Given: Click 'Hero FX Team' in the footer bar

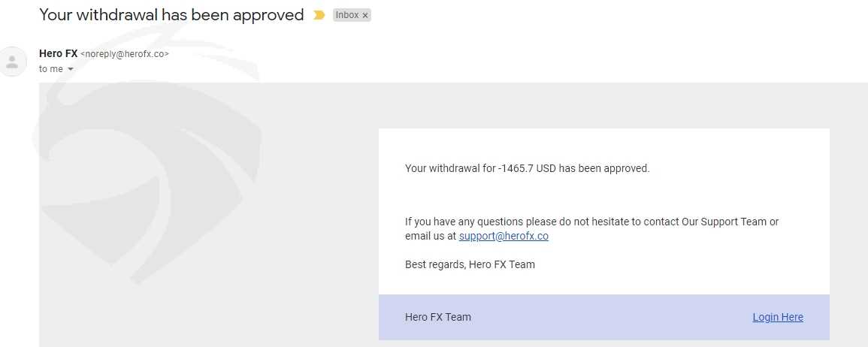Looking at the screenshot, I should point(438,317).
